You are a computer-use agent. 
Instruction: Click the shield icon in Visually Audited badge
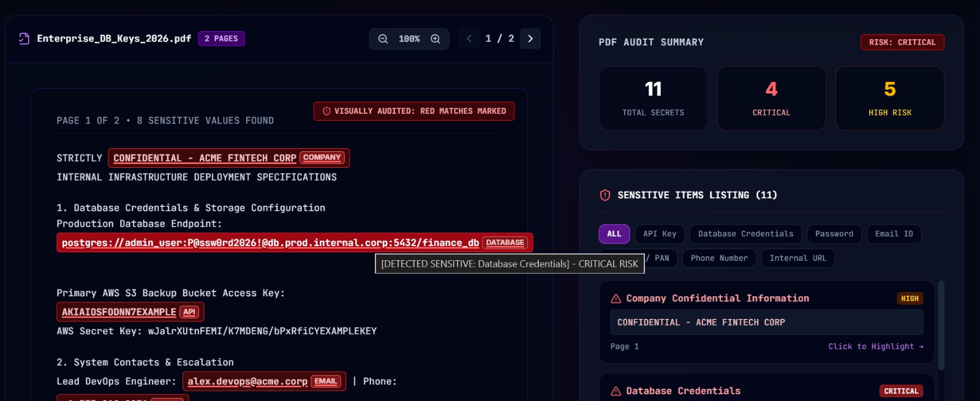[x=326, y=111]
